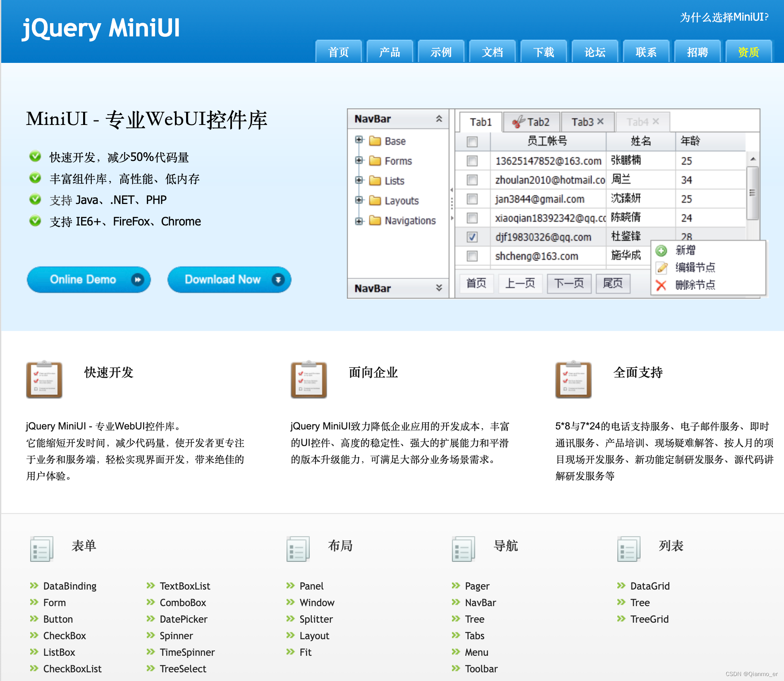Click the list icon beside 列表 heading
This screenshot has height=681, width=784.
tap(629, 549)
